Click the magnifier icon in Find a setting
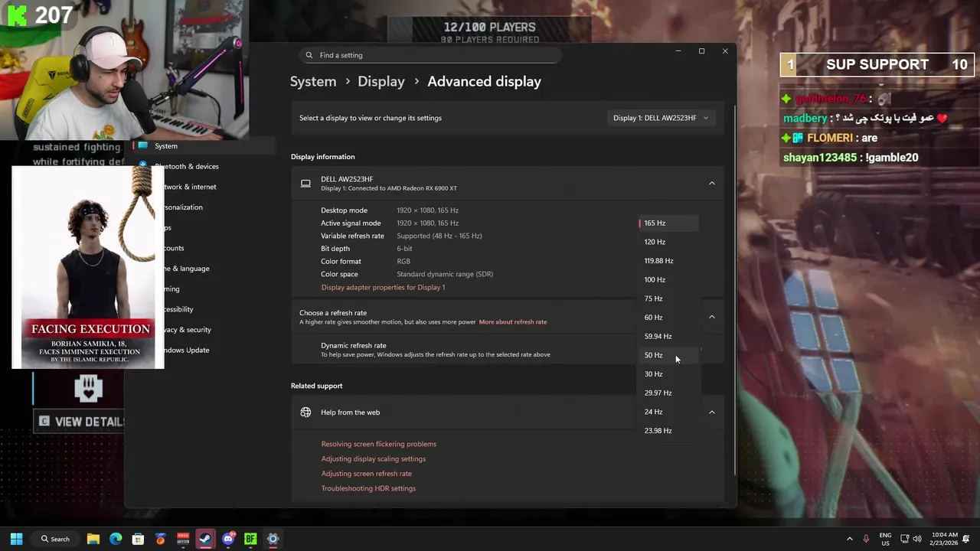 (309, 55)
